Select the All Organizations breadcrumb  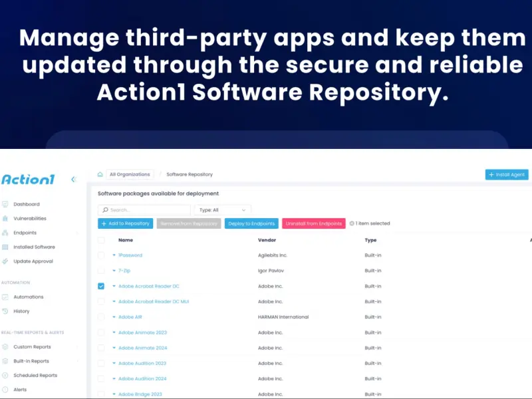click(130, 174)
